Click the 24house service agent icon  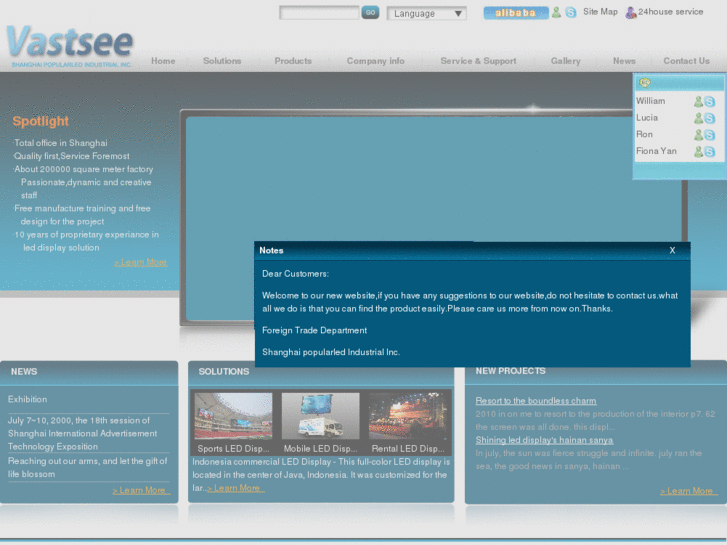[x=631, y=13]
